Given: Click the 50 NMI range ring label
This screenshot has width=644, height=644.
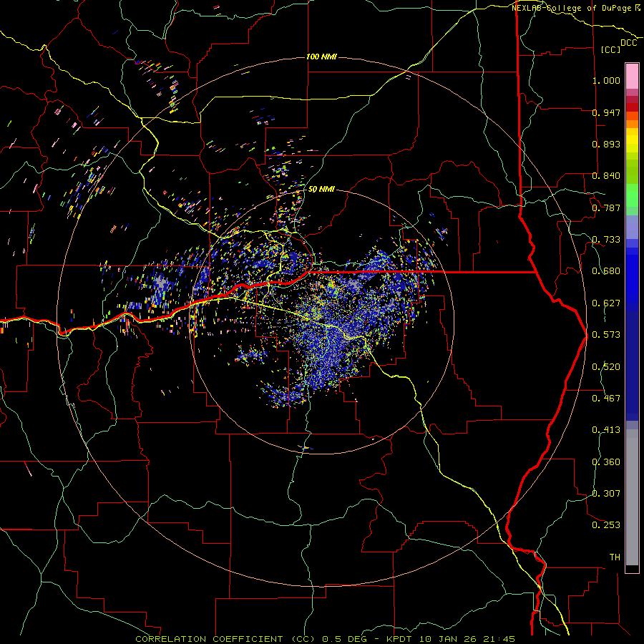Looking at the screenshot, I should (x=321, y=190).
